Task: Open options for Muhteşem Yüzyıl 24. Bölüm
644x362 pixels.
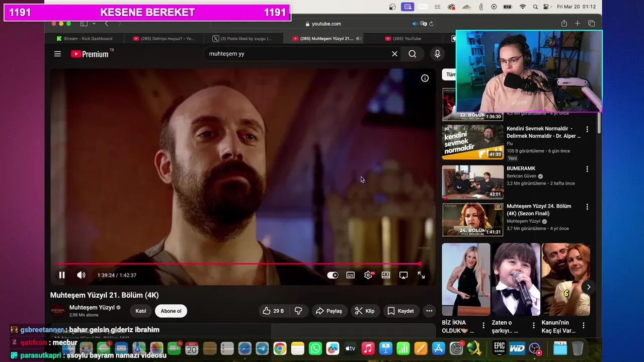Action: coord(587,207)
